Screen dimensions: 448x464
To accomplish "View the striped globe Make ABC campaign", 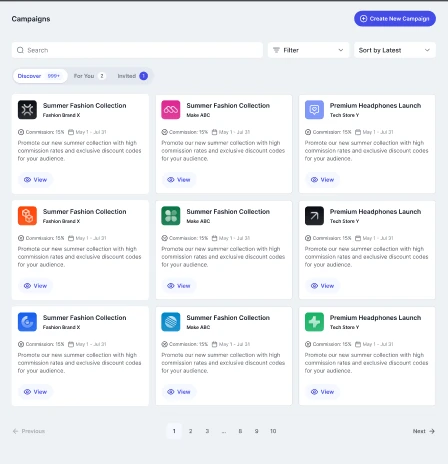I will 179,392.
